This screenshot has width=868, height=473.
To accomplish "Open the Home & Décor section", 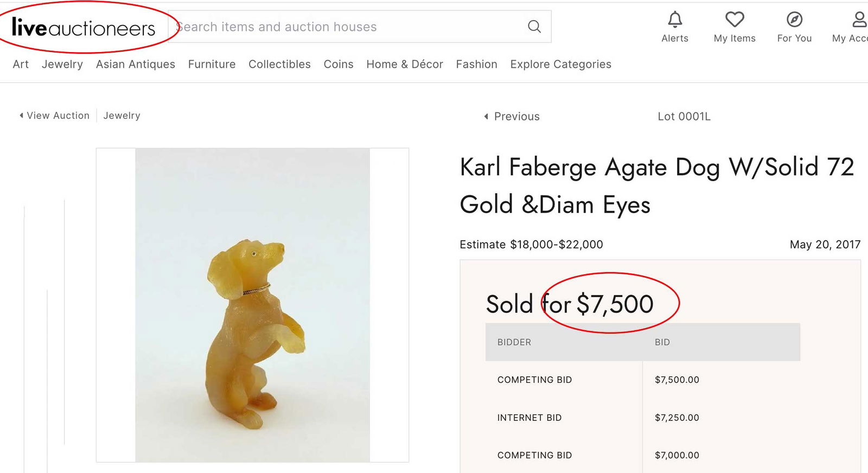I will click(x=404, y=64).
